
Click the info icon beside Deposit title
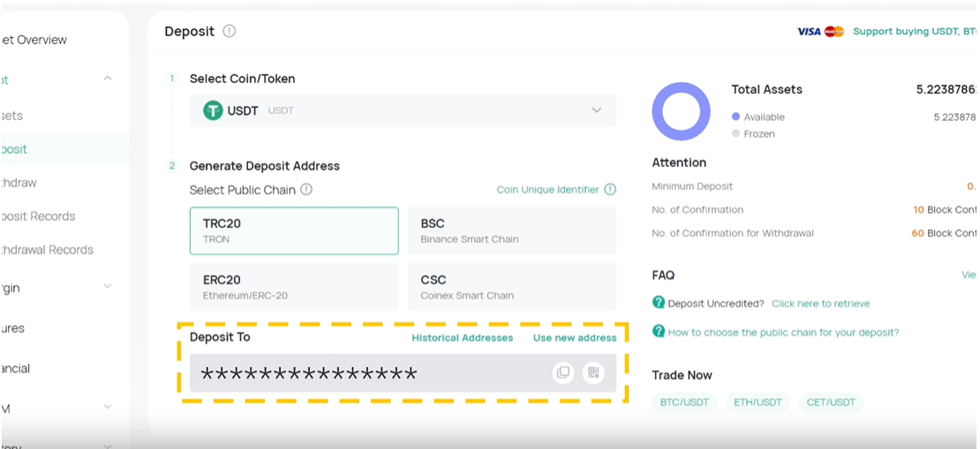[230, 31]
